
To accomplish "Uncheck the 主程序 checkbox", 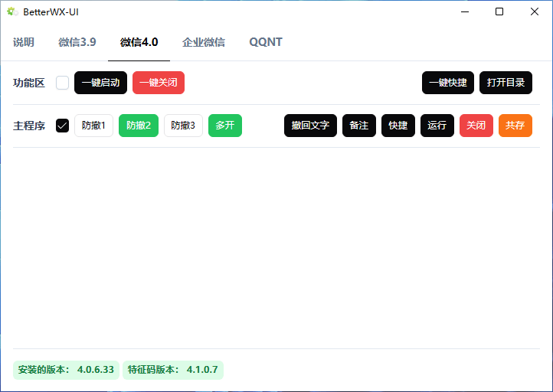I will (x=62, y=126).
